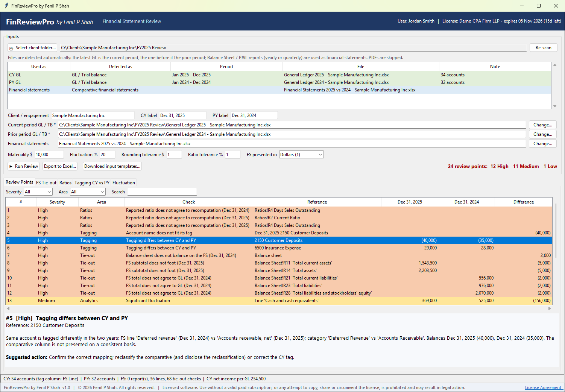Screen dimensions: 565x392
Task: Click the Financial statements file field
Action: (x=292, y=144)
